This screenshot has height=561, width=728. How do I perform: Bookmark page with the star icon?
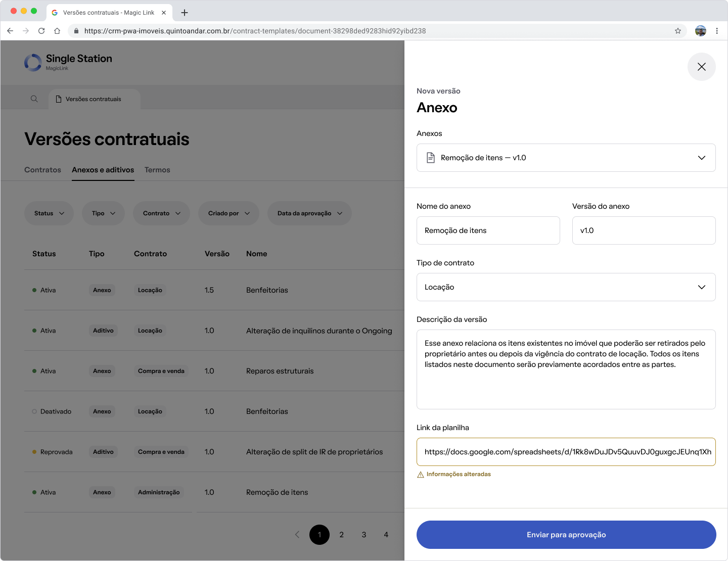coord(678,31)
